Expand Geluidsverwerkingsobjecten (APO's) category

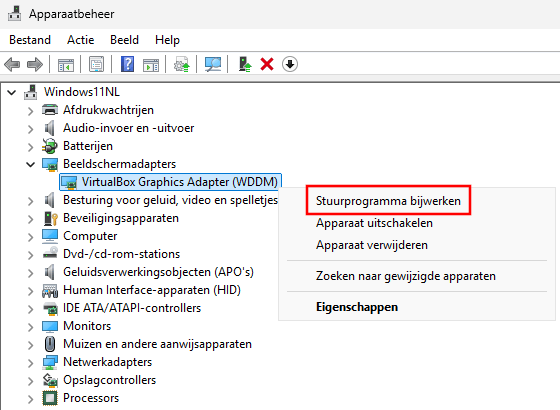point(30,273)
